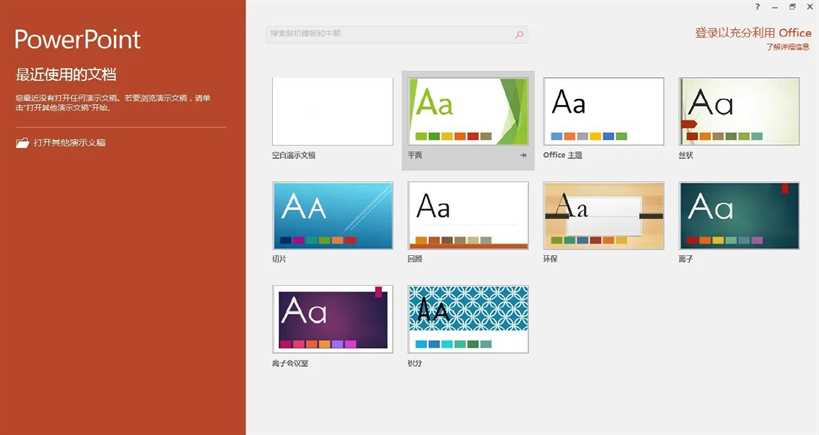Select the green 平面 template thumbnail
Screen dimensions: 819x435
pos(467,111)
